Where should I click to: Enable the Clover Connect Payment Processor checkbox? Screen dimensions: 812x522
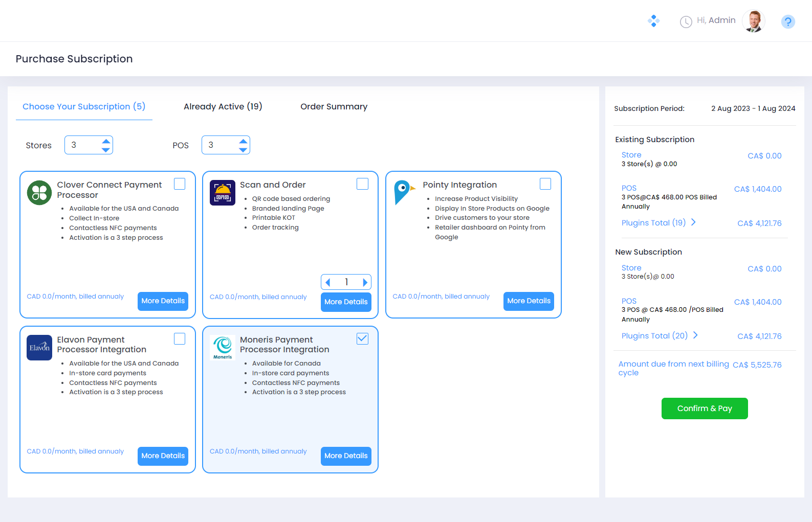(x=180, y=184)
